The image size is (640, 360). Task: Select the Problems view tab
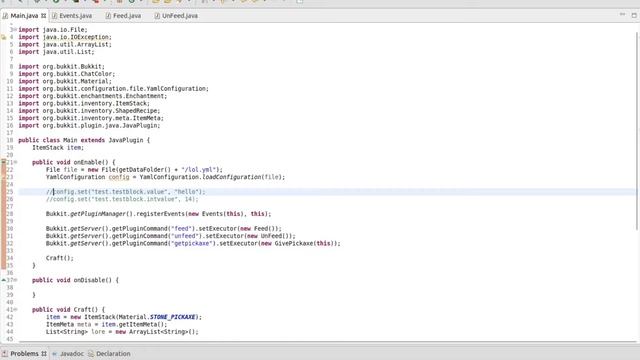24,353
